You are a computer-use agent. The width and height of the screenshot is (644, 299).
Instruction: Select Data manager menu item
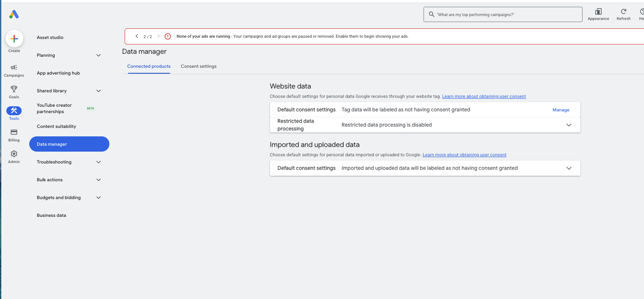69,144
